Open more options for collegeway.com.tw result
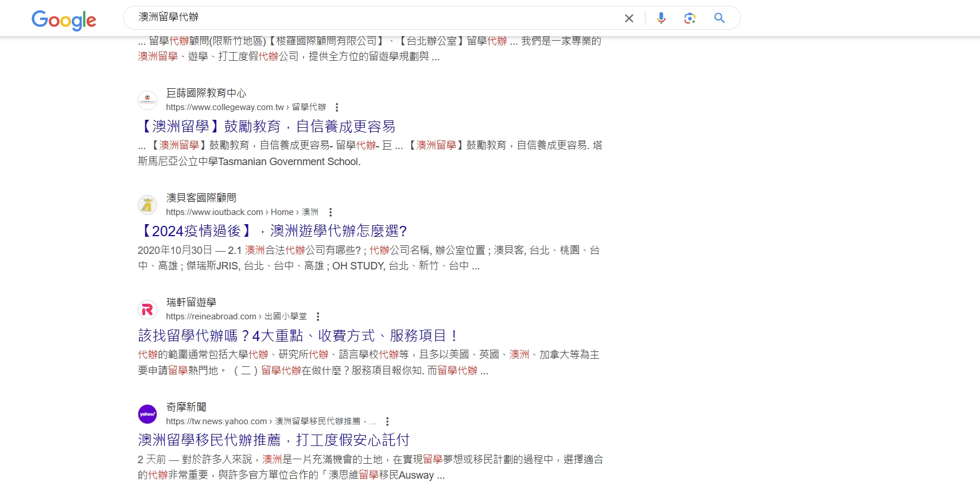The height and width of the screenshot is (493, 980). click(337, 107)
